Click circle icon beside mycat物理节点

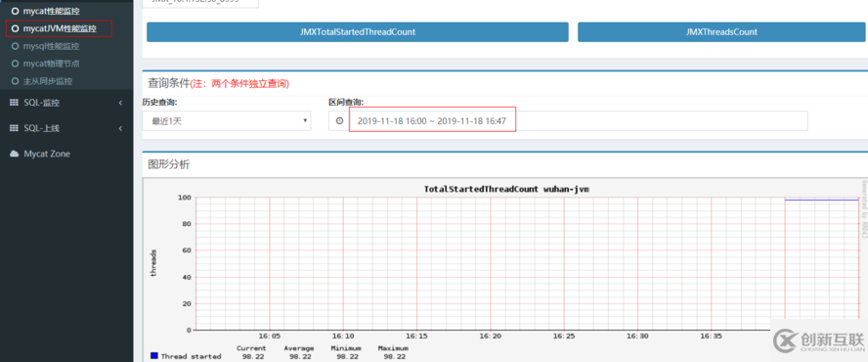(x=15, y=64)
